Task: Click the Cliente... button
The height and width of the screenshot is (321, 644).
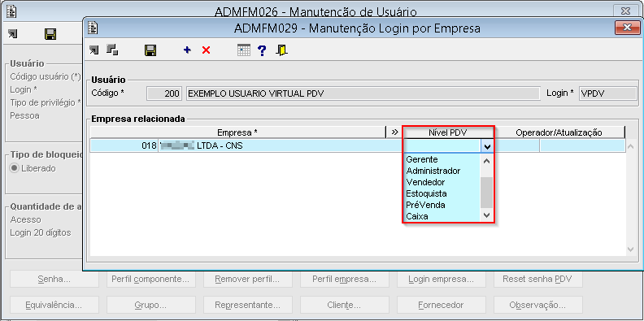Action: coord(345,305)
